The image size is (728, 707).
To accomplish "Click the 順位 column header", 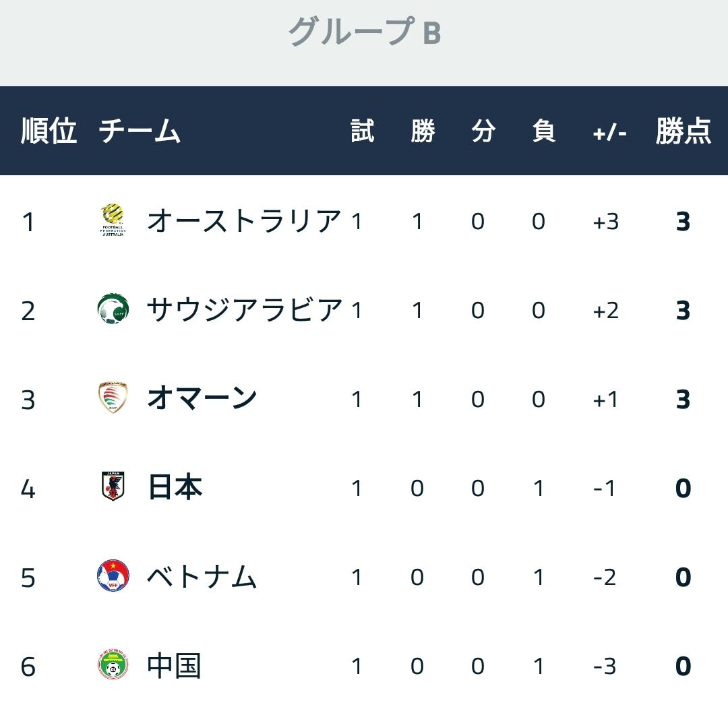I will coord(49,131).
